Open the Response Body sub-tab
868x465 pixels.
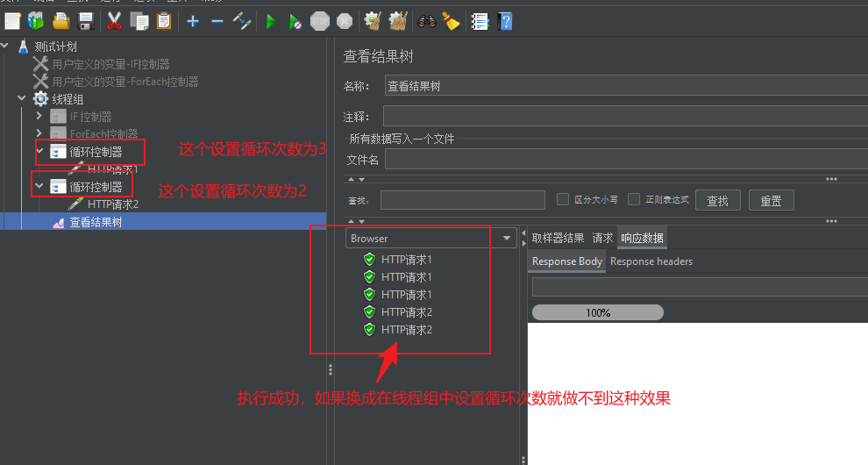point(567,261)
